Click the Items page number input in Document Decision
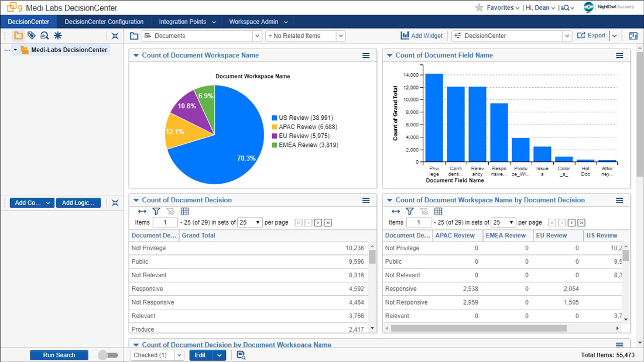The width and height of the screenshot is (644, 362). click(x=165, y=223)
